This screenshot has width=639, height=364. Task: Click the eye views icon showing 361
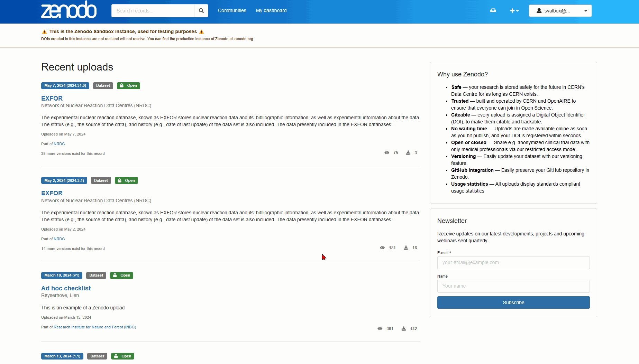tap(380, 329)
